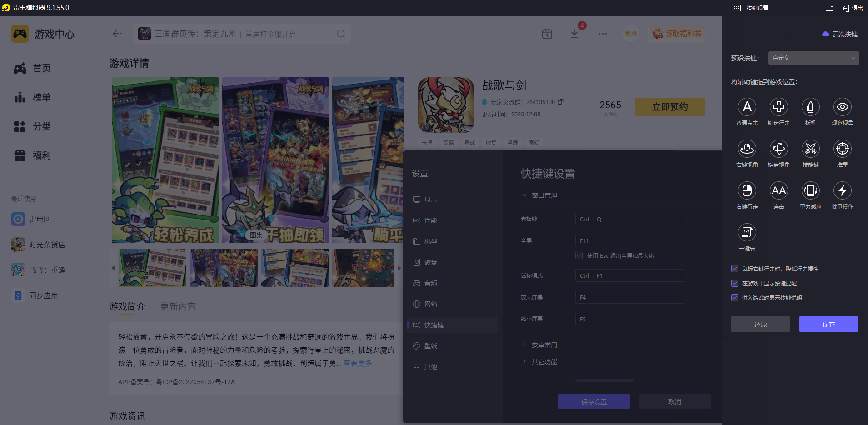Open 飞飞：重逢 from recently used

pos(38,270)
